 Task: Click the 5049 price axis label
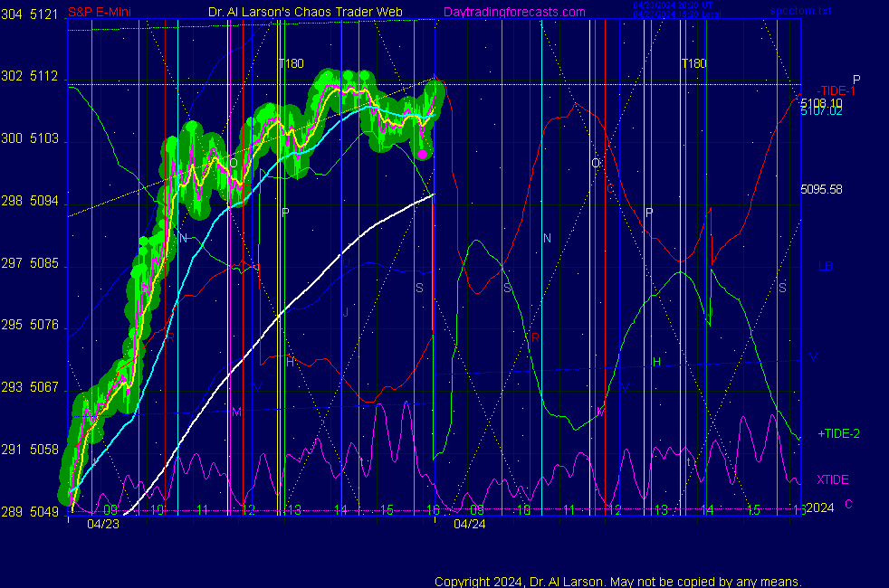coord(44,512)
